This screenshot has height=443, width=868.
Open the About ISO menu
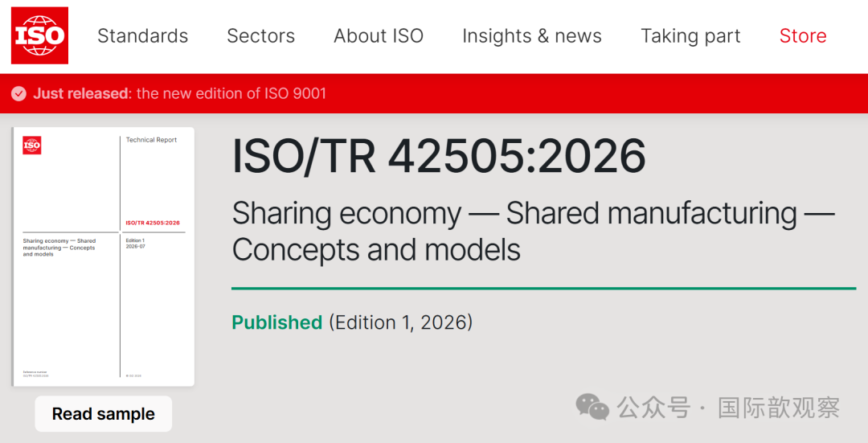pos(379,36)
